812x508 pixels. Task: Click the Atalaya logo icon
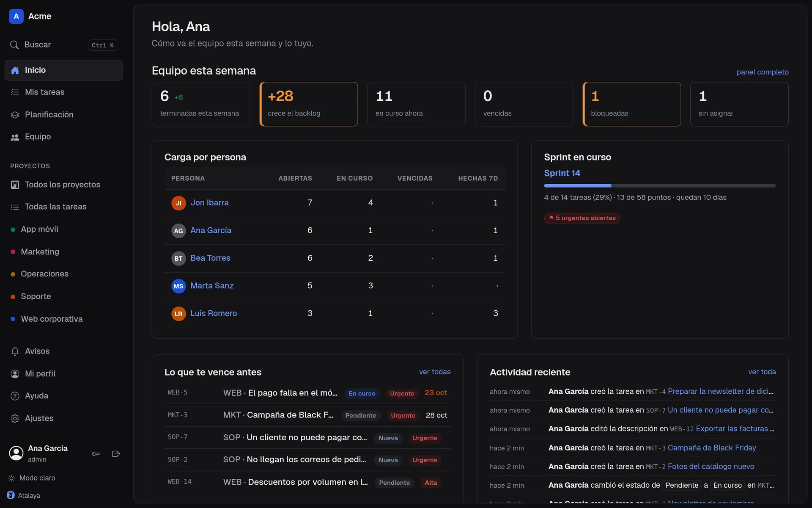click(11, 495)
